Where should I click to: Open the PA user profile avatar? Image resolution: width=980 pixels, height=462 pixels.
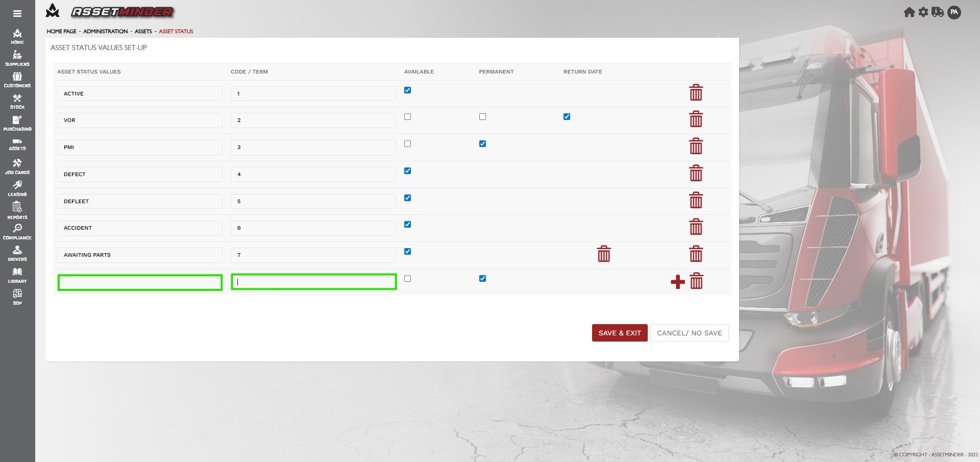(x=954, y=12)
